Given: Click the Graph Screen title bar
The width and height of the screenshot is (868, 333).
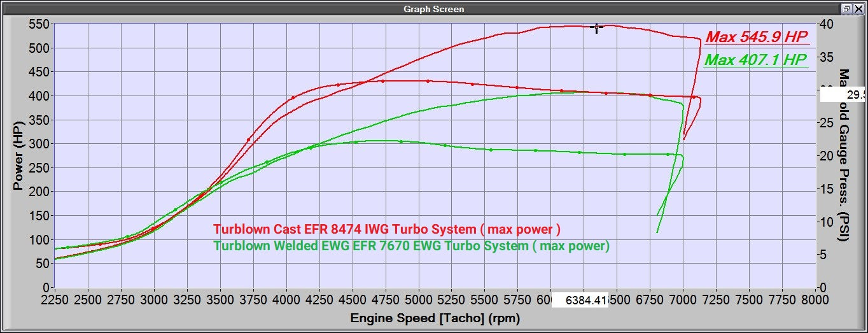Looking at the screenshot, I should 434,9.
